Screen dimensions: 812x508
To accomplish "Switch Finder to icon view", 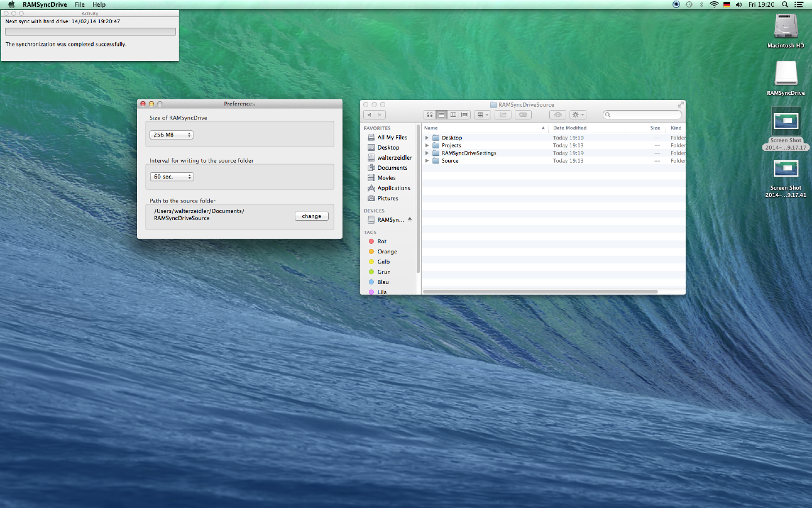I will click(x=430, y=115).
